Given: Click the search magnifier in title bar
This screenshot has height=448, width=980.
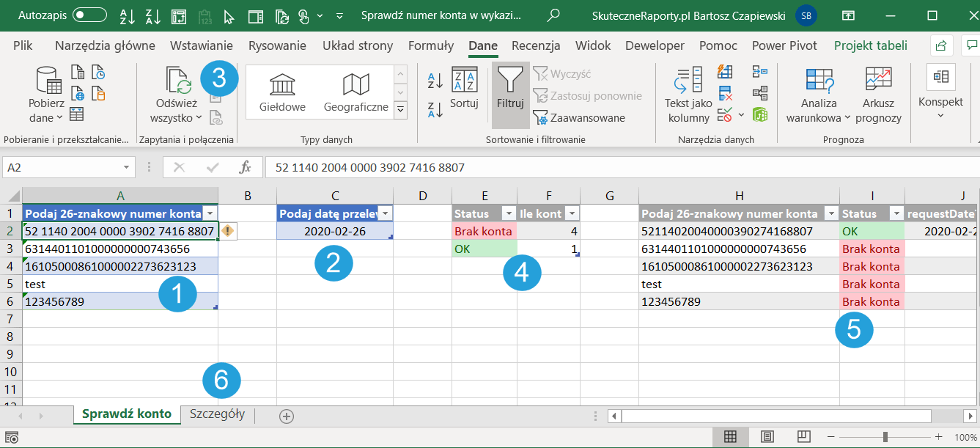Looking at the screenshot, I should pyautogui.click(x=554, y=15).
